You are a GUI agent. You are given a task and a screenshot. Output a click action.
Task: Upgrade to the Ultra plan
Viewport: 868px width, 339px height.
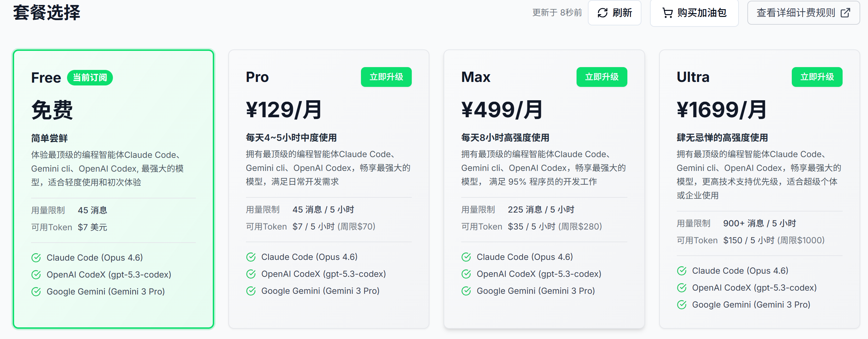point(817,77)
